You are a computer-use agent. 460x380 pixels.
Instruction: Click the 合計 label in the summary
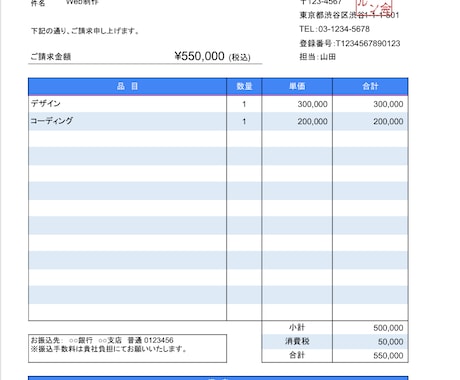[297, 355]
